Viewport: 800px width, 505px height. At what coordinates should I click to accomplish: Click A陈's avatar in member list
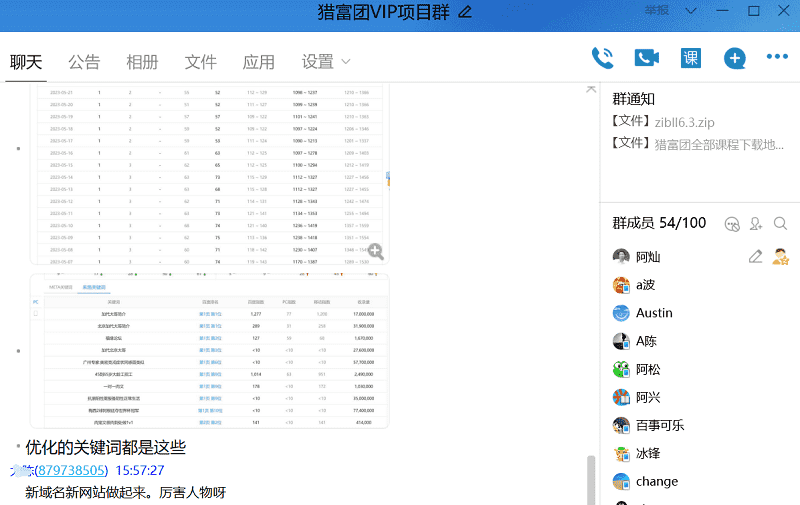tap(621, 341)
